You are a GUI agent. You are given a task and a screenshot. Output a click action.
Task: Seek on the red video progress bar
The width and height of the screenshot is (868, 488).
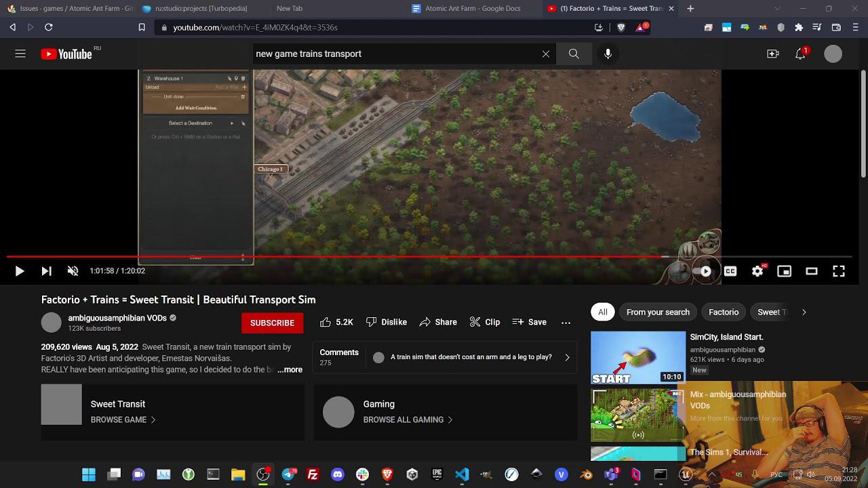pyautogui.click(x=429, y=257)
